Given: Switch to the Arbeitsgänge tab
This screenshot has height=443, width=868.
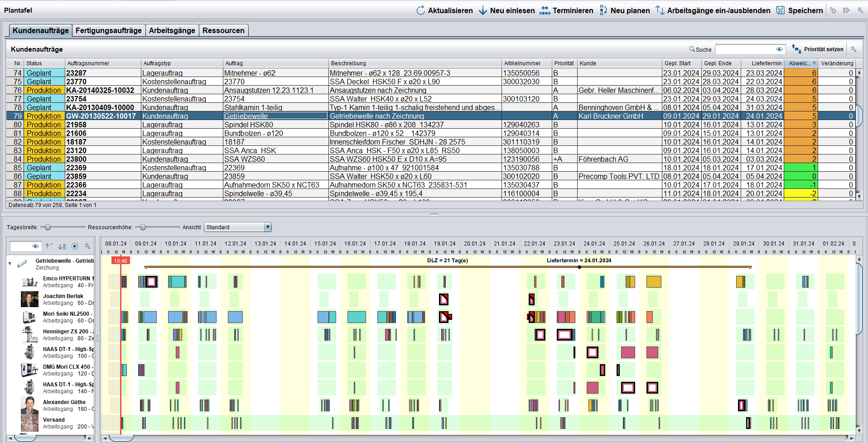Looking at the screenshot, I should tap(172, 30).
